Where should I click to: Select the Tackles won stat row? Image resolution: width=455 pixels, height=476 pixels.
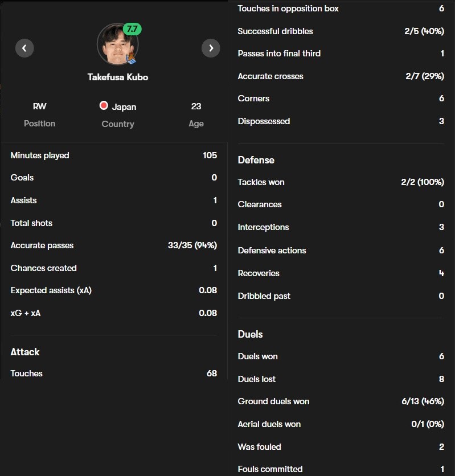tap(341, 182)
